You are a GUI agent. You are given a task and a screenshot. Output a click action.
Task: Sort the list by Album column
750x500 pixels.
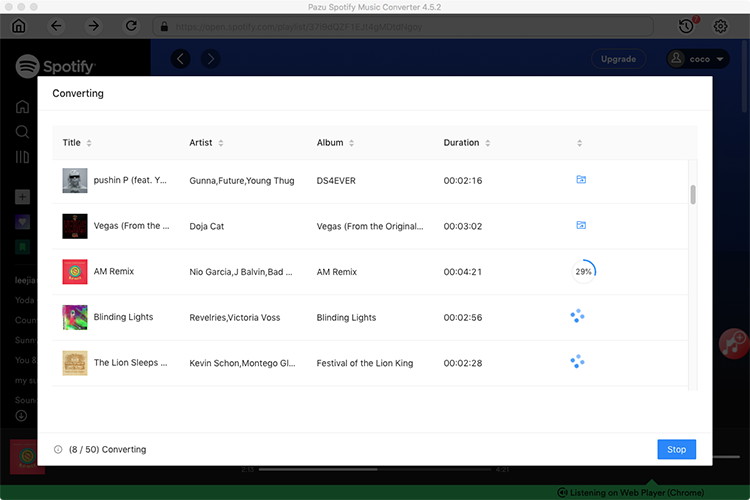350,143
